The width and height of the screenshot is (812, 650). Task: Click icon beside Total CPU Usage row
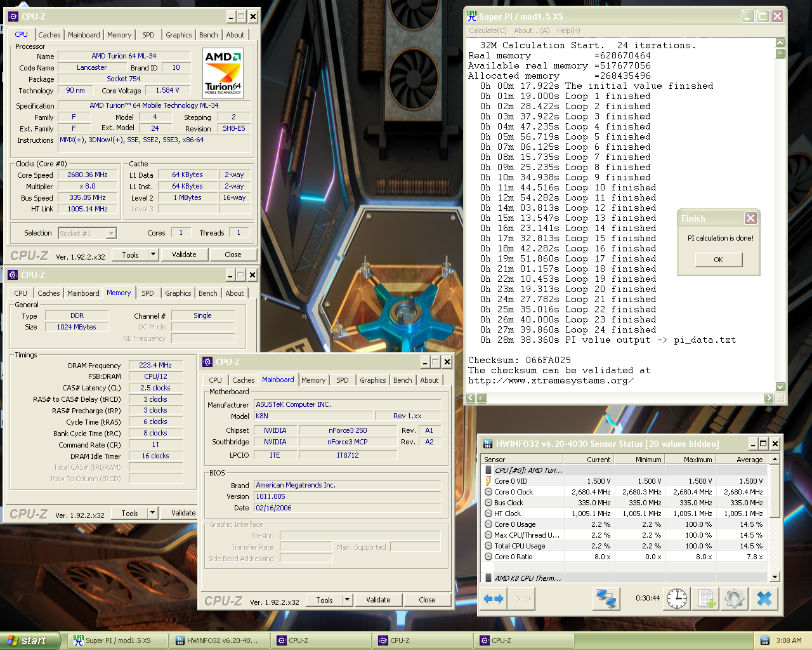[x=488, y=546]
